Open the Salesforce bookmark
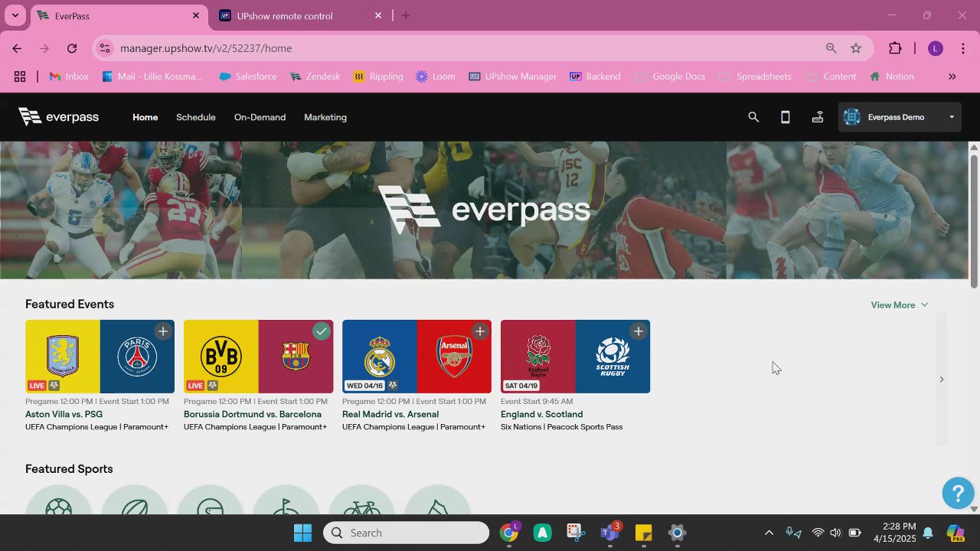 pyautogui.click(x=248, y=77)
